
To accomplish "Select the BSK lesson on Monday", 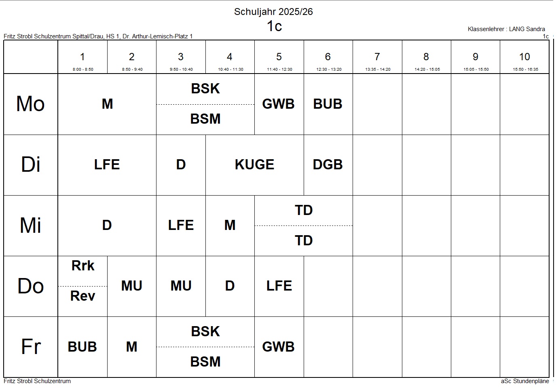I will tap(205, 89).
